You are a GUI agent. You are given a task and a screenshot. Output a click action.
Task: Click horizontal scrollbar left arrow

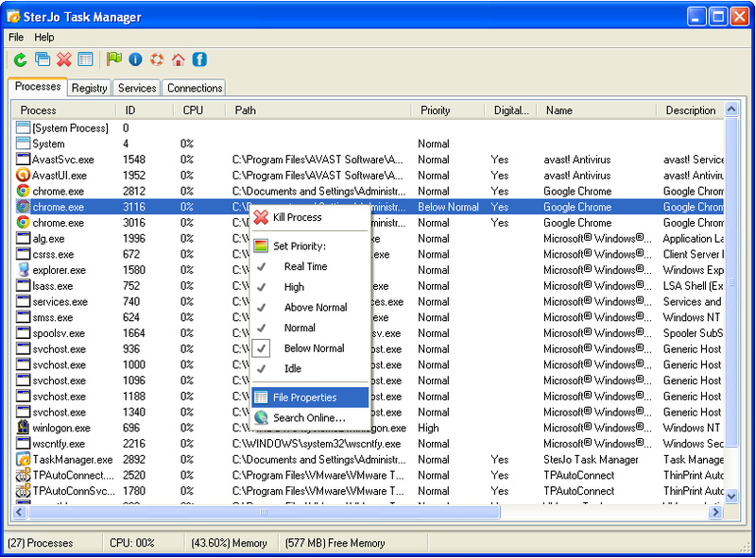pos(19,512)
